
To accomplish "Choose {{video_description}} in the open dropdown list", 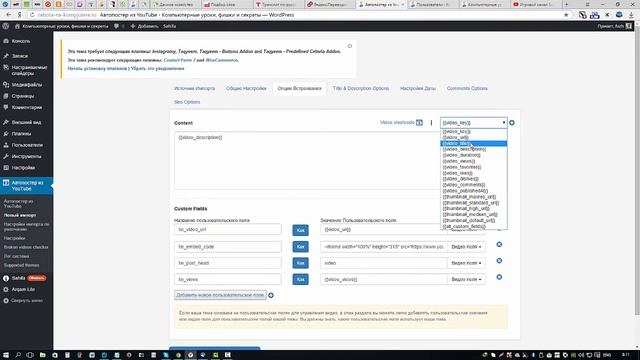I will (473, 149).
